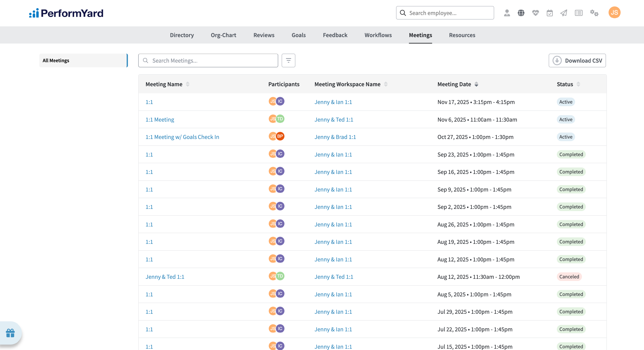
Task: Open the Jenny & Brad 1:1 workspace link
Action: pyautogui.click(x=335, y=137)
